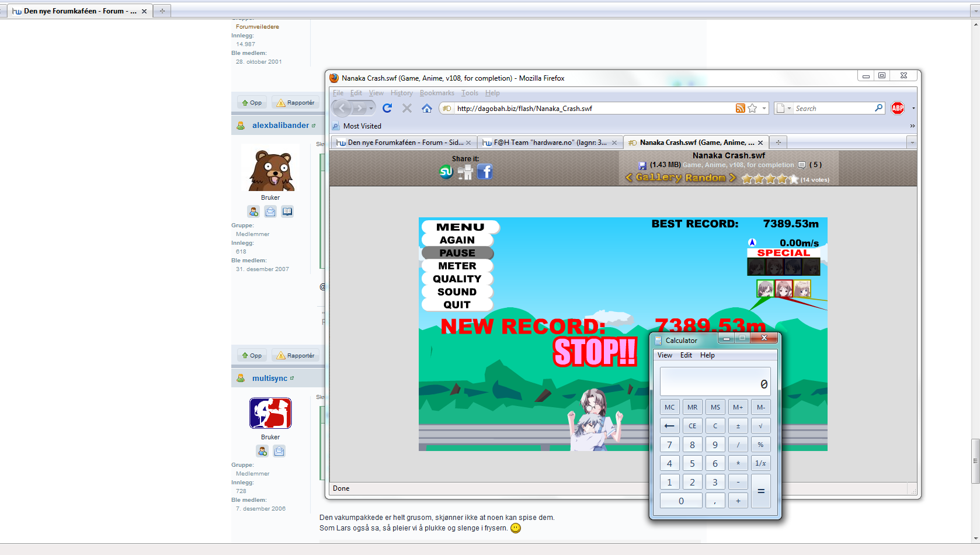View multisync's profile icon under Bruker
Image resolution: width=980 pixels, height=555 pixels.
[x=262, y=451]
